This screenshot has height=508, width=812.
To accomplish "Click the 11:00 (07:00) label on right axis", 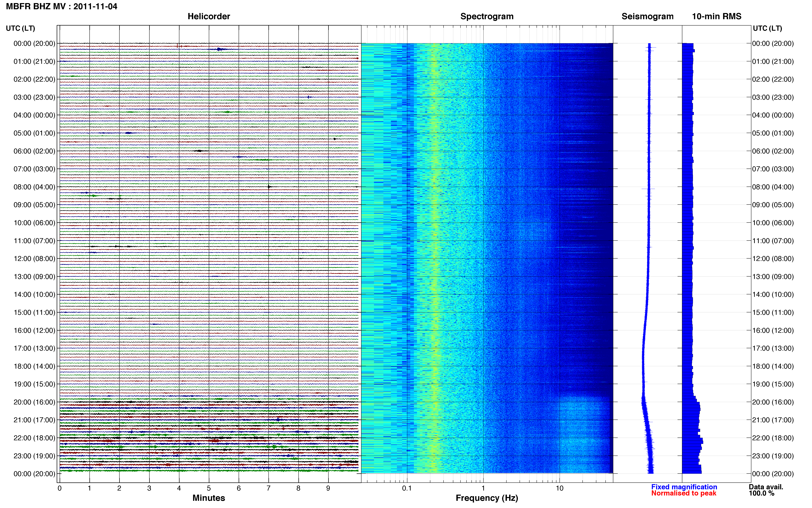I will (773, 241).
